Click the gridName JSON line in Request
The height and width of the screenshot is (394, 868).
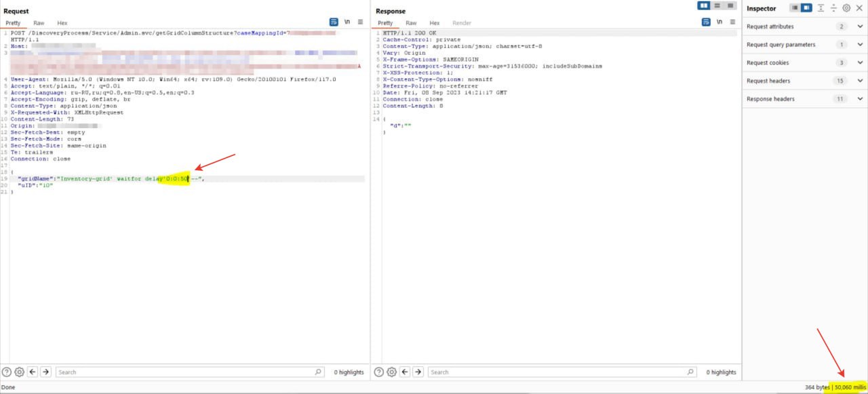coord(111,178)
